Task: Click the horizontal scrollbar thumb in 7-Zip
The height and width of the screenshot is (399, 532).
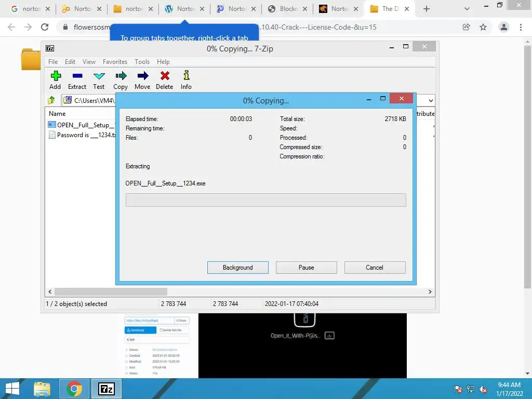Action: coord(111,292)
